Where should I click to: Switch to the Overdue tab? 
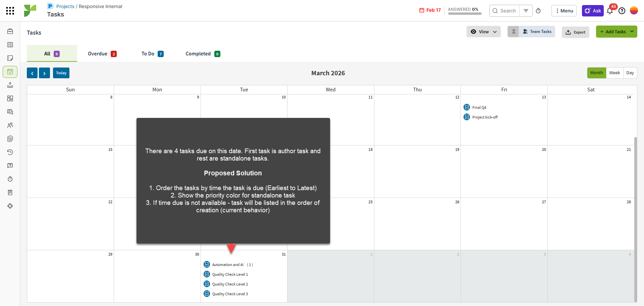(102, 54)
